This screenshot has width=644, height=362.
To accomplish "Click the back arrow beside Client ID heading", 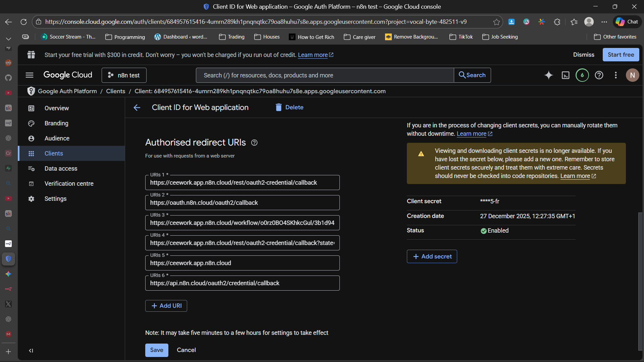I will [137, 108].
